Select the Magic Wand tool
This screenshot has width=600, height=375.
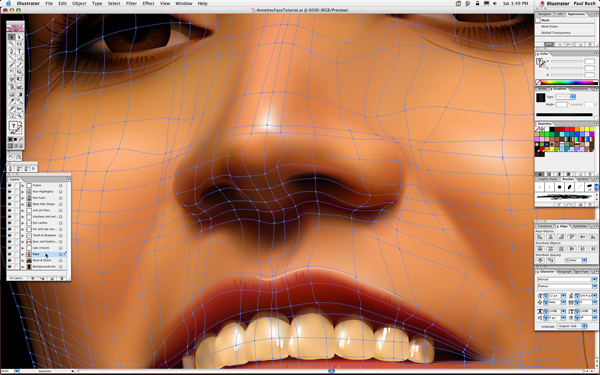[x=11, y=44]
